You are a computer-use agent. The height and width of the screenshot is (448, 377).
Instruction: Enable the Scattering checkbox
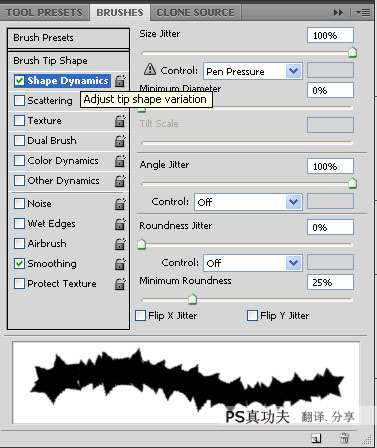tap(19, 100)
